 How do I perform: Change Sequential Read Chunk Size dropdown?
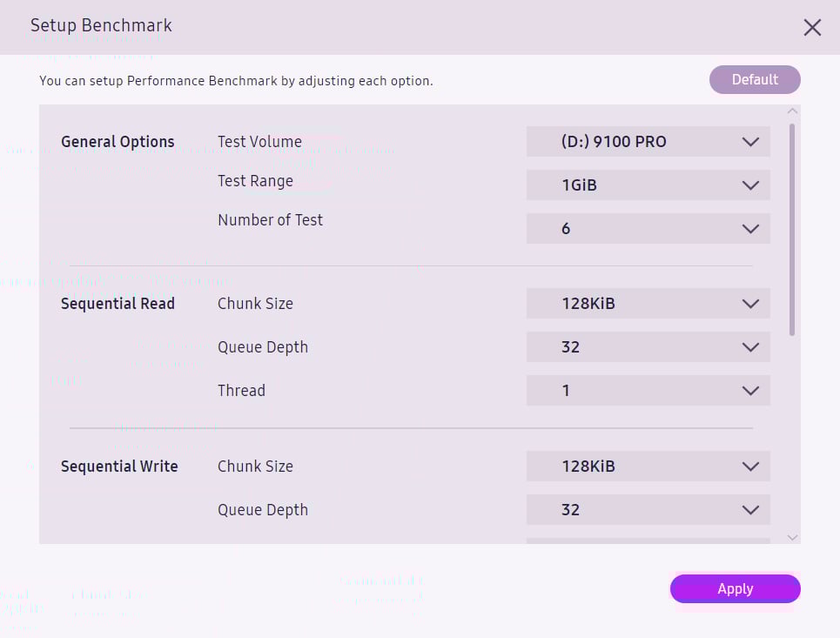point(648,304)
